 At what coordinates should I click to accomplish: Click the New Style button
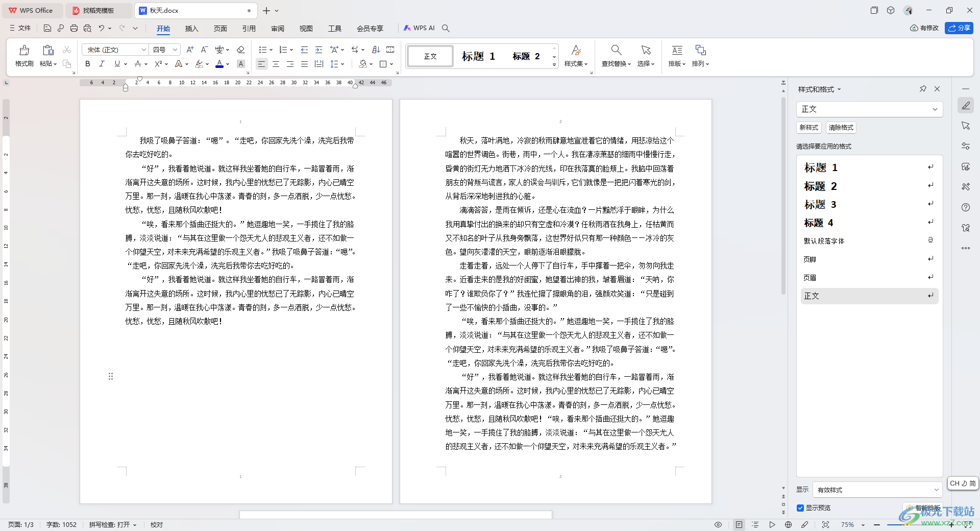(x=808, y=128)
